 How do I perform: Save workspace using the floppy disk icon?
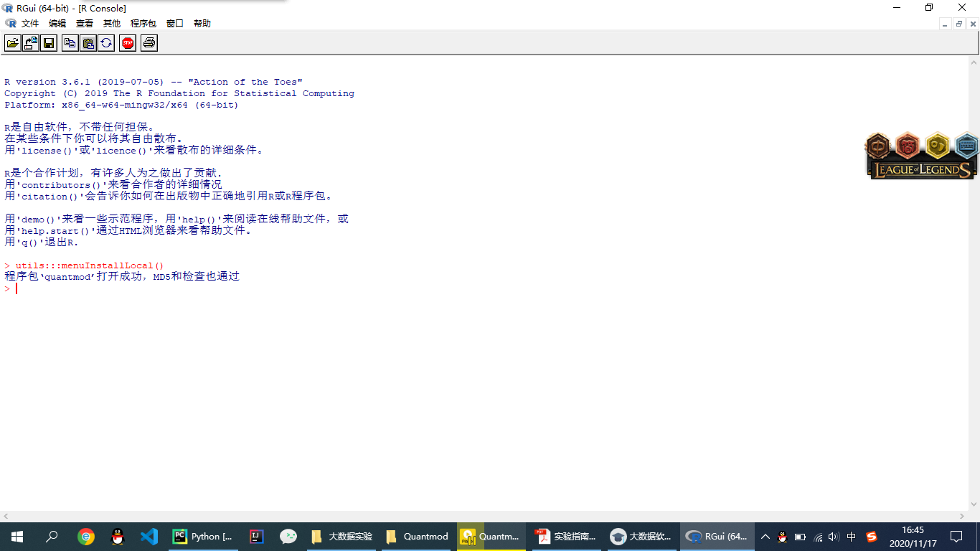pos(49,43)
